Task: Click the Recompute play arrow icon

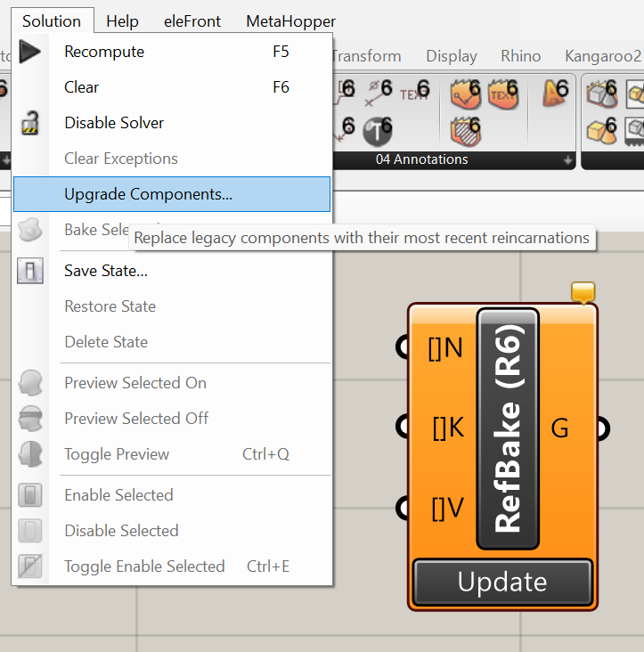Action: point(29,52)
